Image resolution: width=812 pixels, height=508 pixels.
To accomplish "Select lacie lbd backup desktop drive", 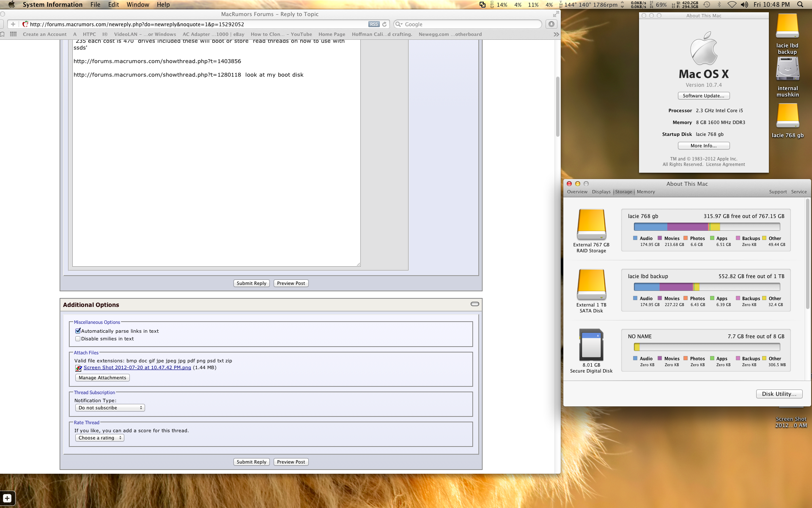I will (x=787, y=27).
